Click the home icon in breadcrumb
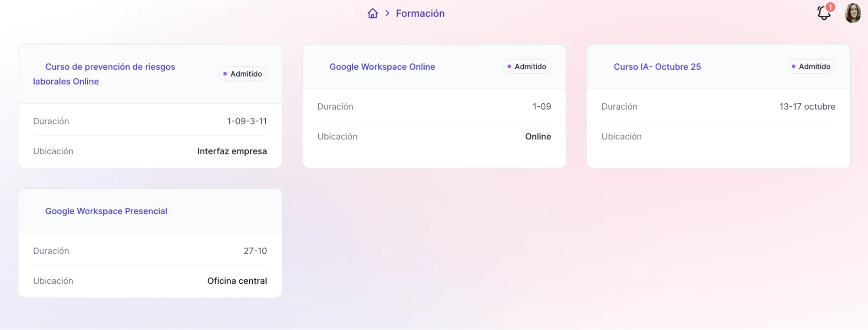The width and height of the screenshot is (868, 330). 373,13
